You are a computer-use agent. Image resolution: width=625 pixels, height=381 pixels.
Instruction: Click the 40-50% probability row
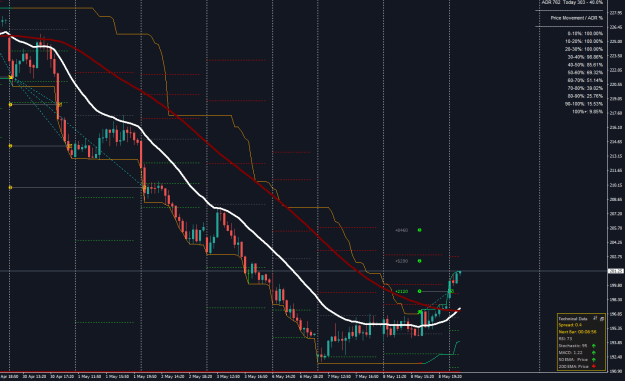click(x=585, y=65)
